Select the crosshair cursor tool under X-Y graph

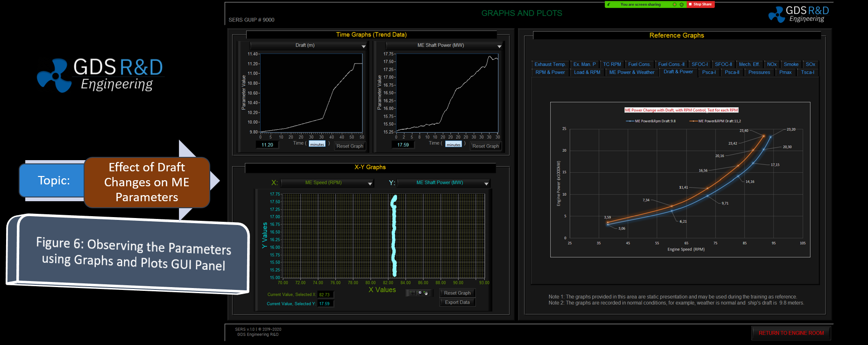413,293
